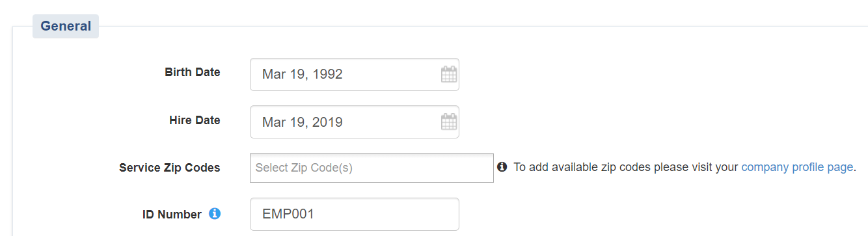
Task: Click the General section heading
Action: pyautogui.click(x=66, y=27)
